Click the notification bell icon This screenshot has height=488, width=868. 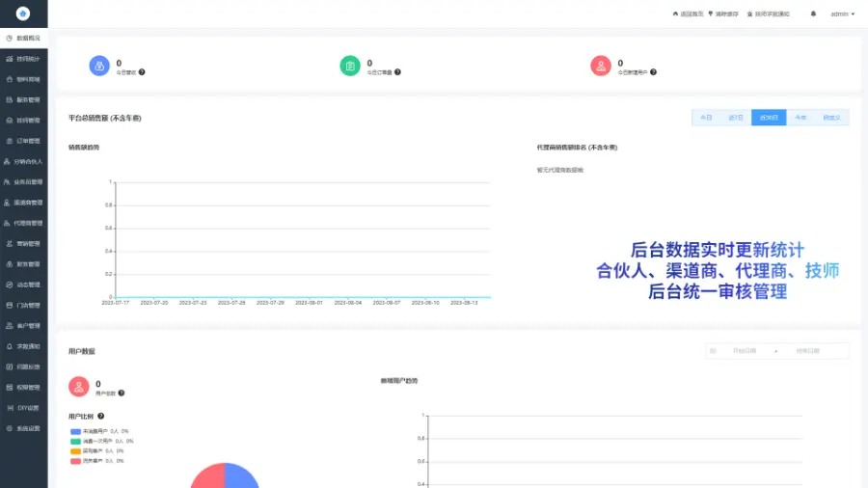tap(813, 14)
